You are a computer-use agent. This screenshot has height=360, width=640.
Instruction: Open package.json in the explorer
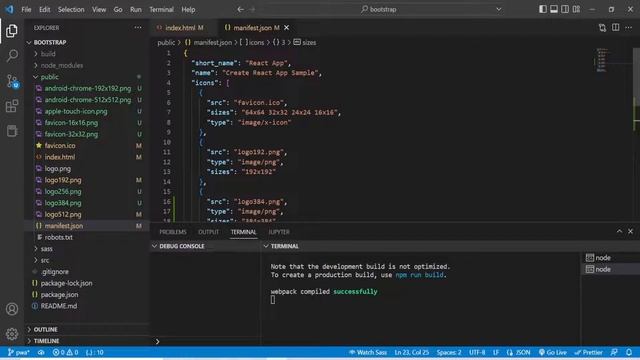coord(87,294)
